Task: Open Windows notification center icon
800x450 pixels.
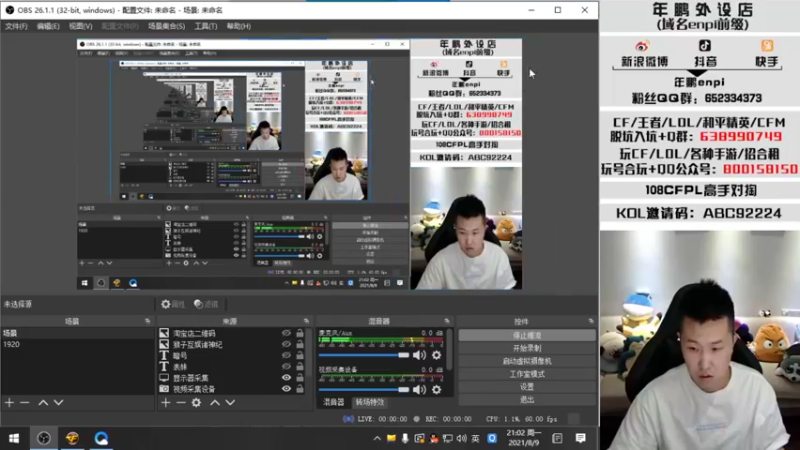Action: point(581,438)
